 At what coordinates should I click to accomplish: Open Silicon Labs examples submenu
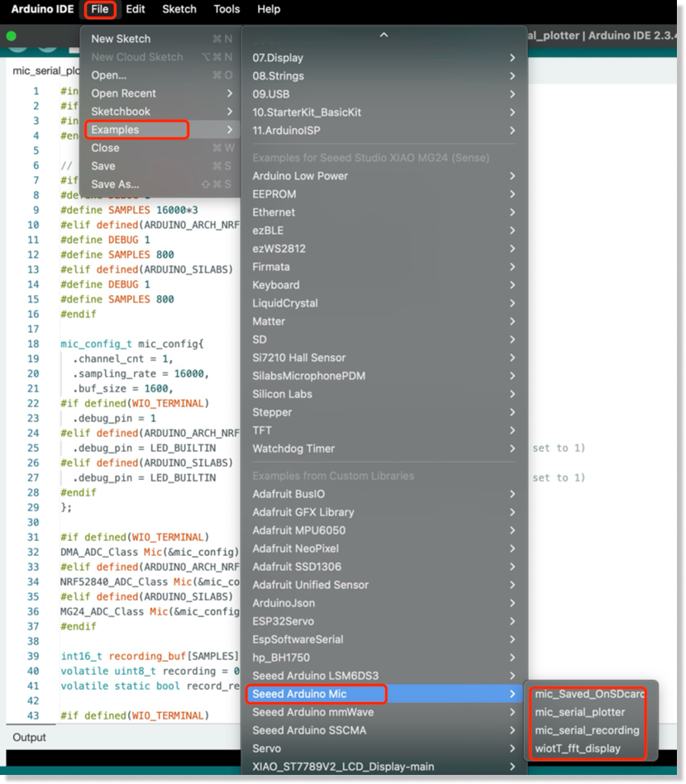[383, 393]
